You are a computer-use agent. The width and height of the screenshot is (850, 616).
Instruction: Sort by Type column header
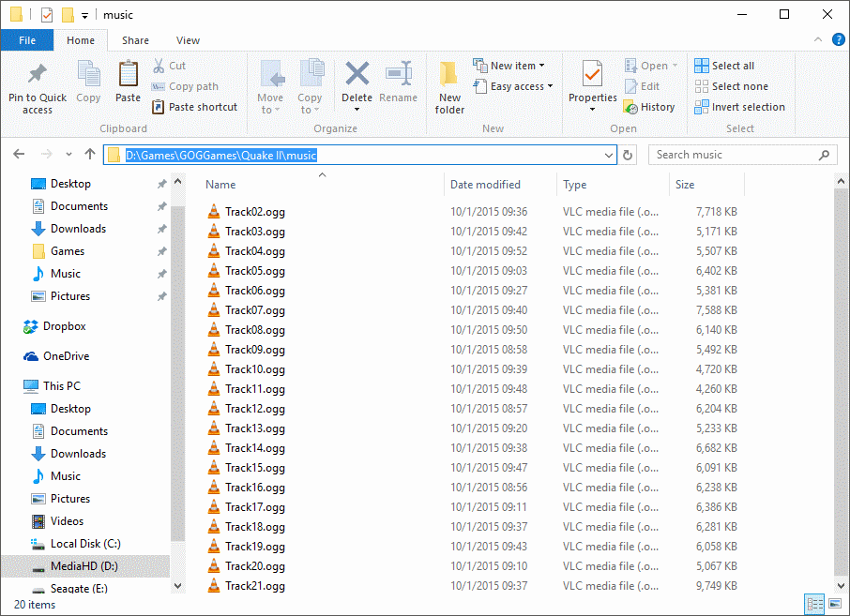click(x=574, y=184)
